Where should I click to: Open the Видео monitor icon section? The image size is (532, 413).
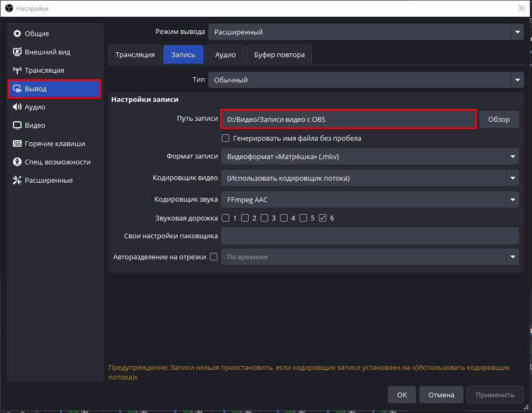point(17,126)
